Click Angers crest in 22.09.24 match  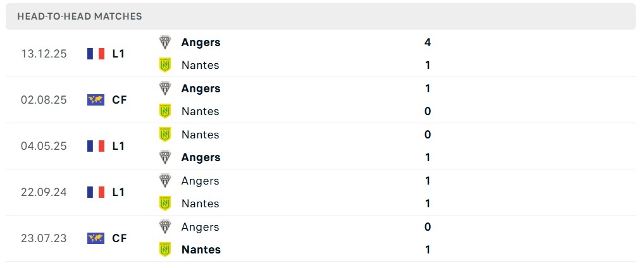pyautogui.click(x=165, y=181)
